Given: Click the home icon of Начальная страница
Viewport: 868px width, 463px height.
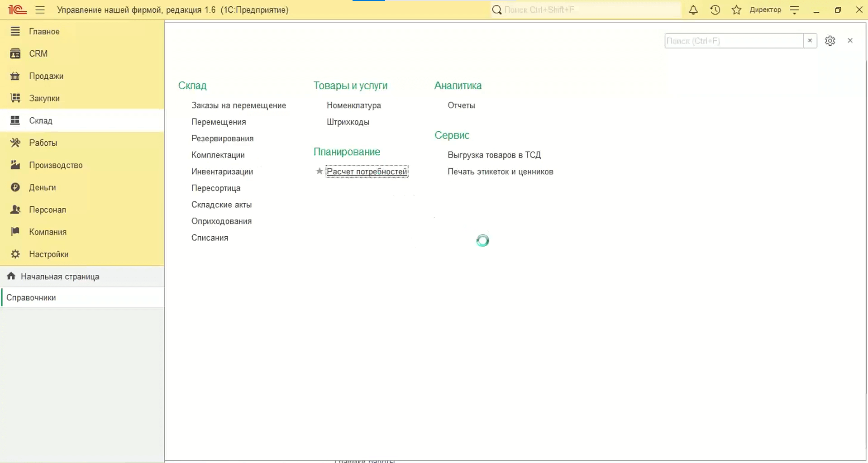Looking at the screenshot, I should pos(11,276).
